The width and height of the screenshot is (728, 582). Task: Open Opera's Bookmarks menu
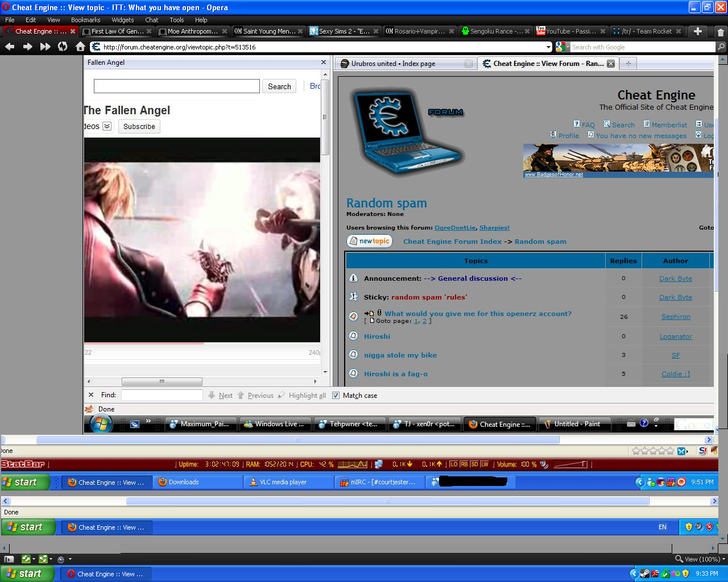point(86,20)
